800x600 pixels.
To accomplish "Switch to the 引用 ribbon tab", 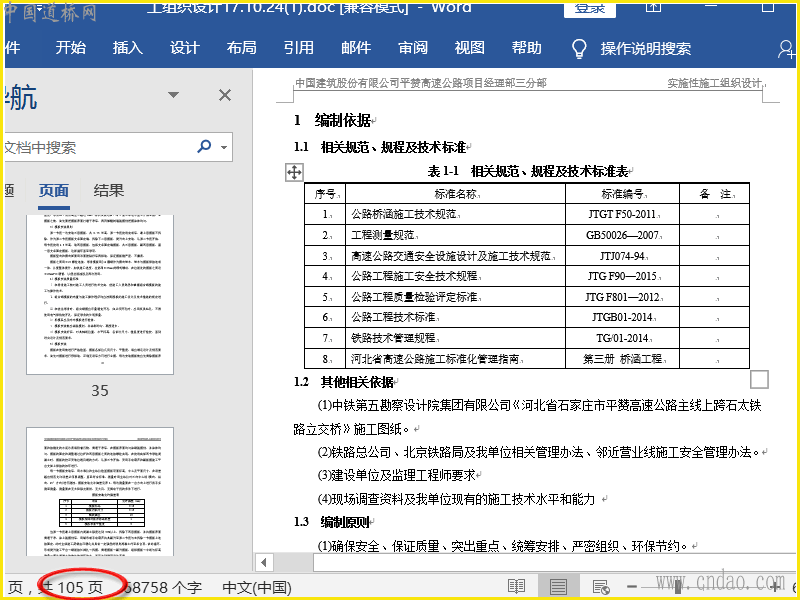I will click(x=299, y=48).
